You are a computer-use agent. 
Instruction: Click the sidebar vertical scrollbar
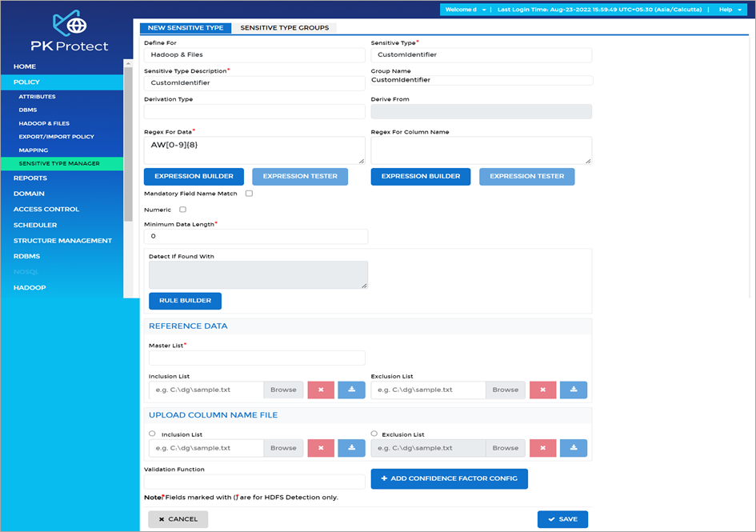coord(128,145)
